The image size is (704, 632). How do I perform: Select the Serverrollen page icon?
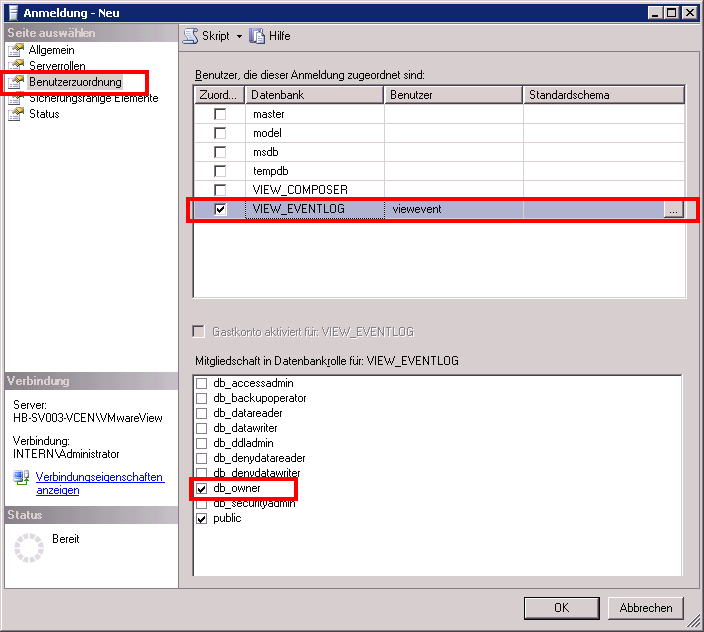click(15, 66)
